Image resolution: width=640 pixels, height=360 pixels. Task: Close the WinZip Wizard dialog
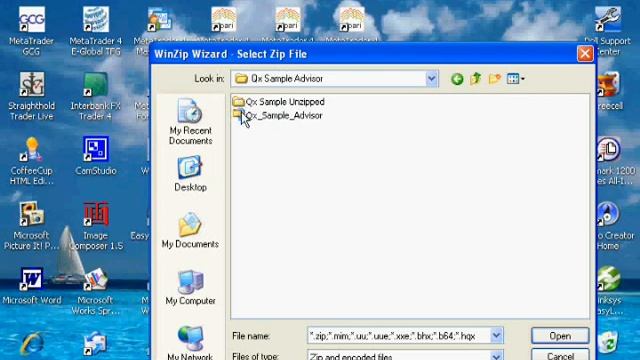click(585, 54)
